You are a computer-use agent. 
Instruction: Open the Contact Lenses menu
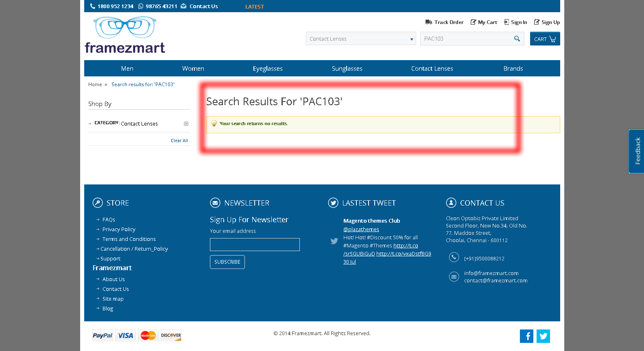point(432,68)
